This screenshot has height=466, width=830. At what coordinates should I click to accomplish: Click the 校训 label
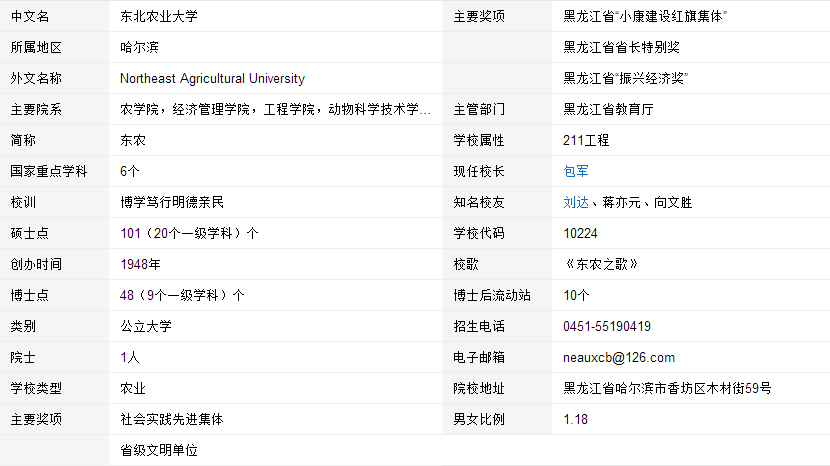click(23, 202)
